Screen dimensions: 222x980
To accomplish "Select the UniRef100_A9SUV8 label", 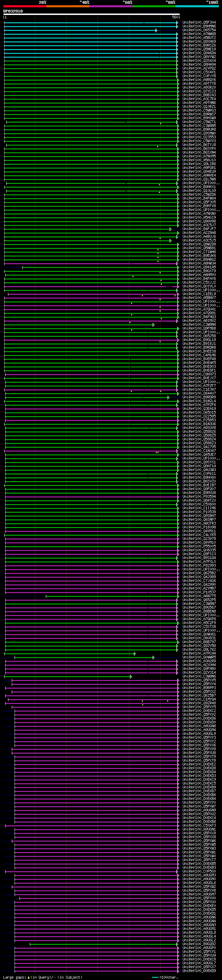I will pyautogui.click(x=199, y=428).
